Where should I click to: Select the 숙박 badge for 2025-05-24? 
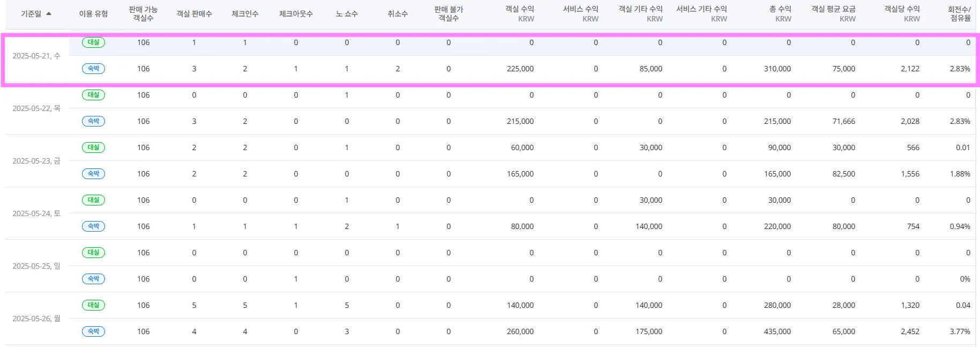point(93,226)
